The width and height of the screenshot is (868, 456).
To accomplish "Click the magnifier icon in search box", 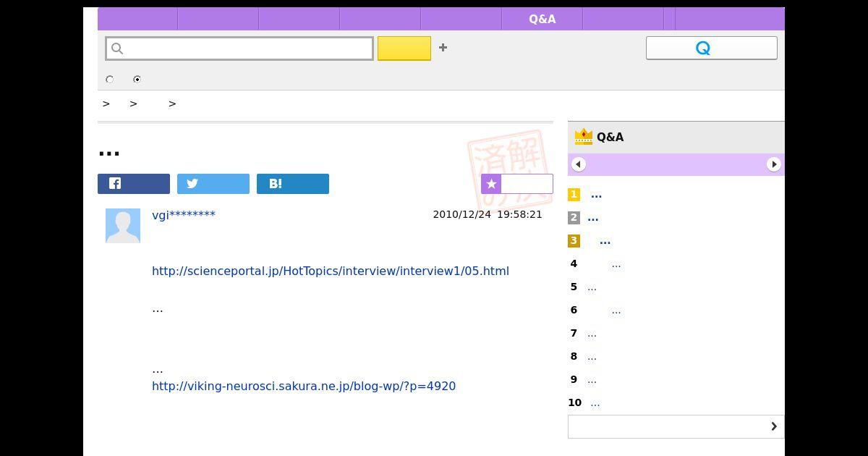I will [118, 48].
